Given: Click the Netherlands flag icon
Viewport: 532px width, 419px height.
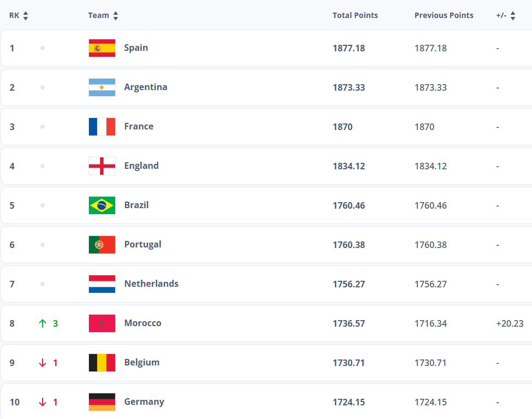Looking at the screenshot, I should click(102, 284).
